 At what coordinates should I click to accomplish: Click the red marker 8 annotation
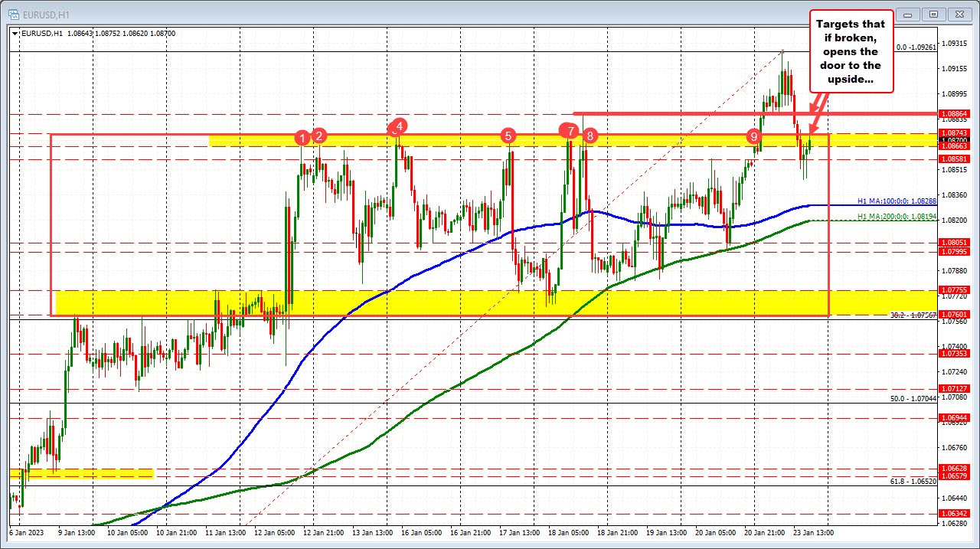click(589, 136)
